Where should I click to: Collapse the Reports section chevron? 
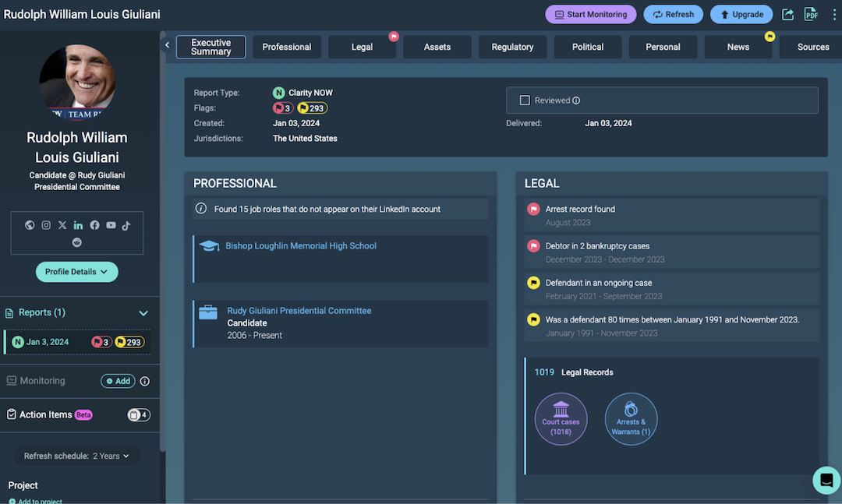143,313
